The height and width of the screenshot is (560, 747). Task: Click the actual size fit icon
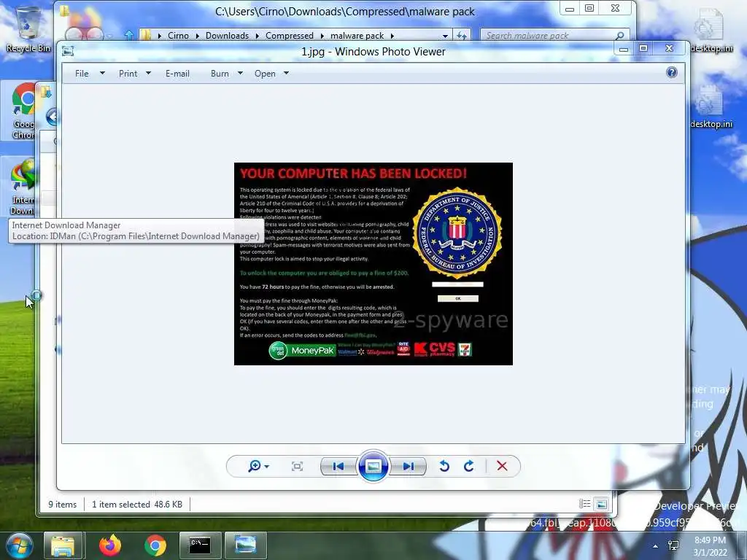pyautogui.click(x=297, y=466)
